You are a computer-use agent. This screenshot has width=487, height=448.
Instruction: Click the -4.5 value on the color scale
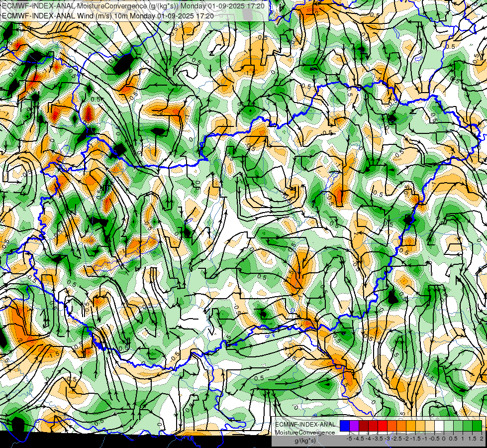tap(359, 439)
